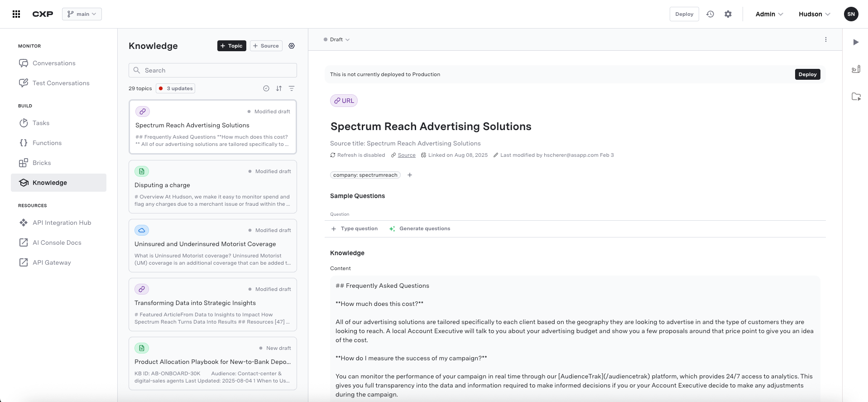Open version history clock icon
868x402 pixels.
710,14
